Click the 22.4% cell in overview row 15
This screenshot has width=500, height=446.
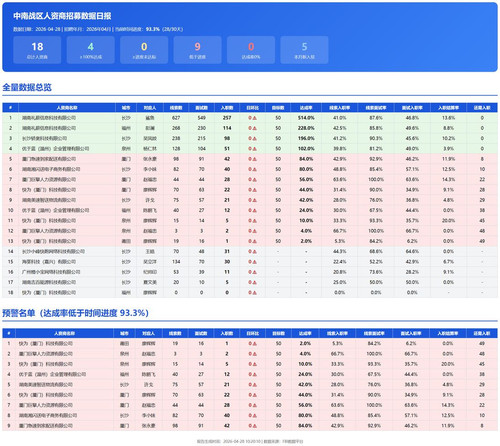pos(339,262)
